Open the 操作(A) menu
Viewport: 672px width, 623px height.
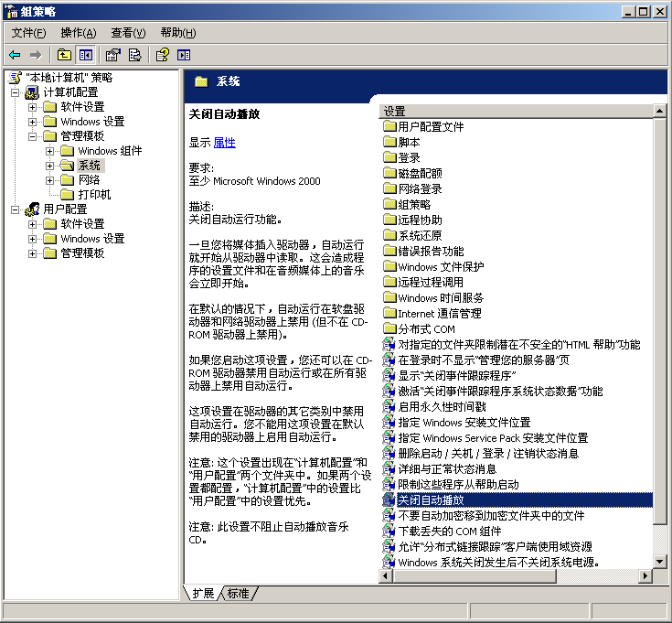tap(79, 32)
